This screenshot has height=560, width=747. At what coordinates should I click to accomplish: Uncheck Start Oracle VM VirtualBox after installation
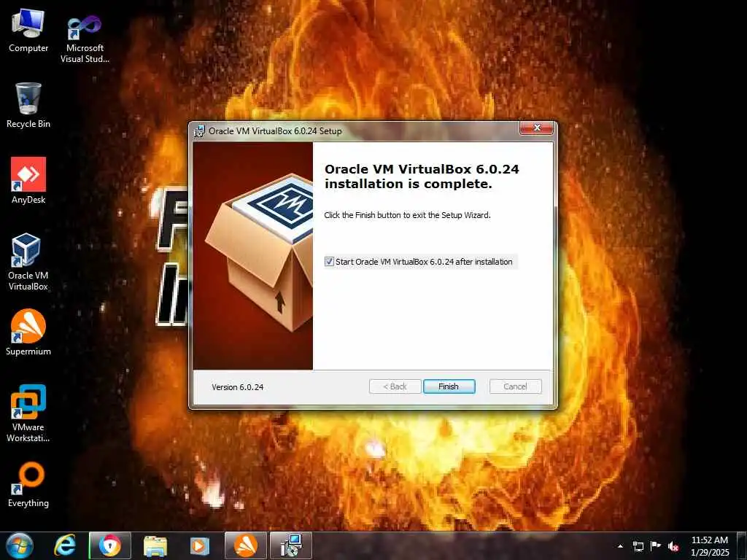329,262
